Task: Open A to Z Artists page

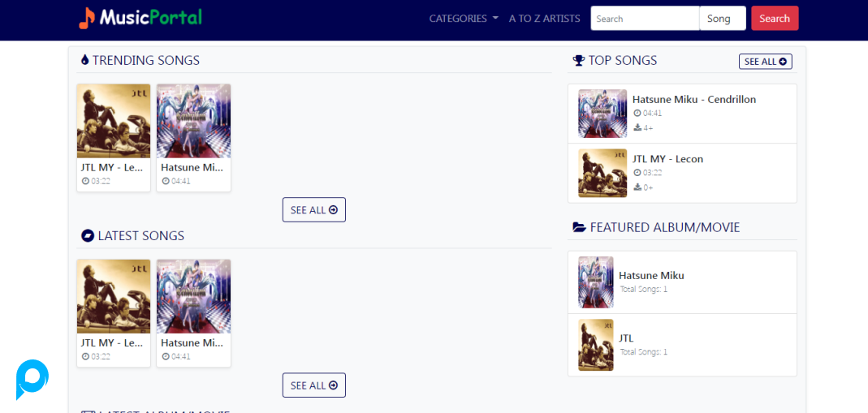Action: tap(545, 18)
